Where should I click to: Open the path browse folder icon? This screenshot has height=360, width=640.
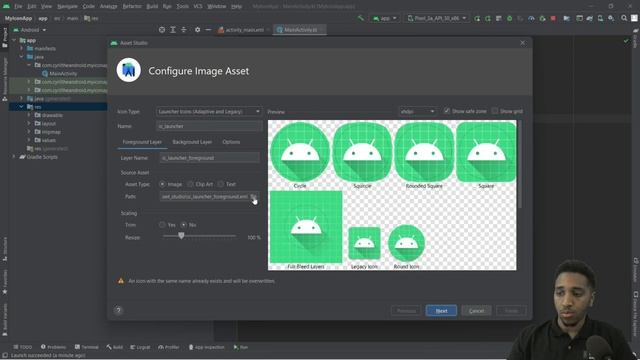pyautogui.click(x=253, y=196)
